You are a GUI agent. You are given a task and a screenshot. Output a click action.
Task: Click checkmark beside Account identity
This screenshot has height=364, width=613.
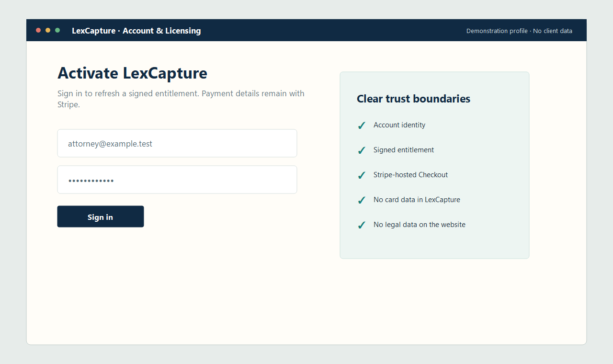tap(362, 125)
